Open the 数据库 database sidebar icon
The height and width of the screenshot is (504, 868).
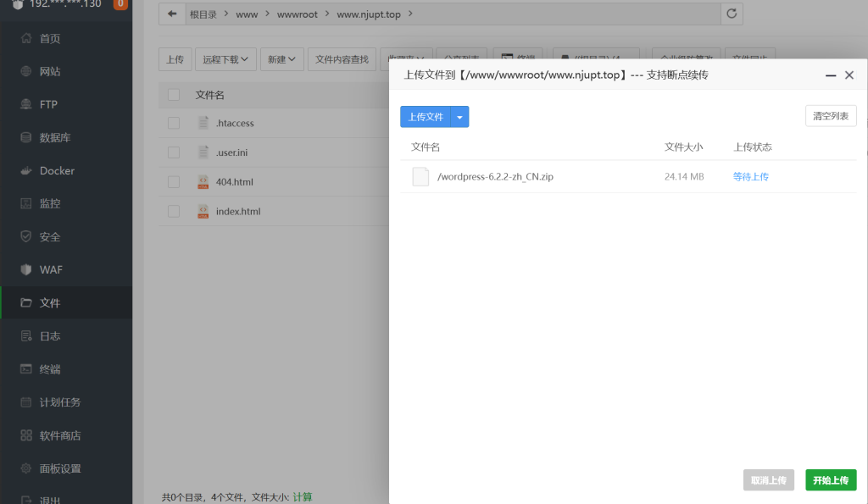(x=25, y=138)
